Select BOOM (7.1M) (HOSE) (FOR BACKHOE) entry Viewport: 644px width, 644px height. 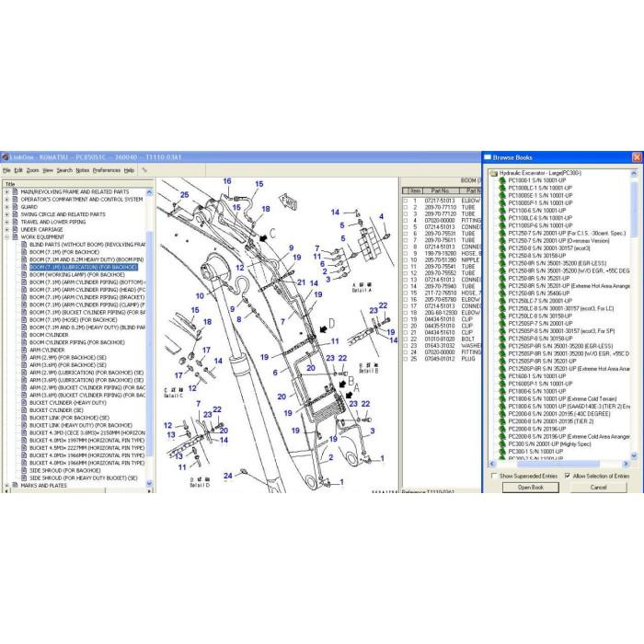(73, 320)
